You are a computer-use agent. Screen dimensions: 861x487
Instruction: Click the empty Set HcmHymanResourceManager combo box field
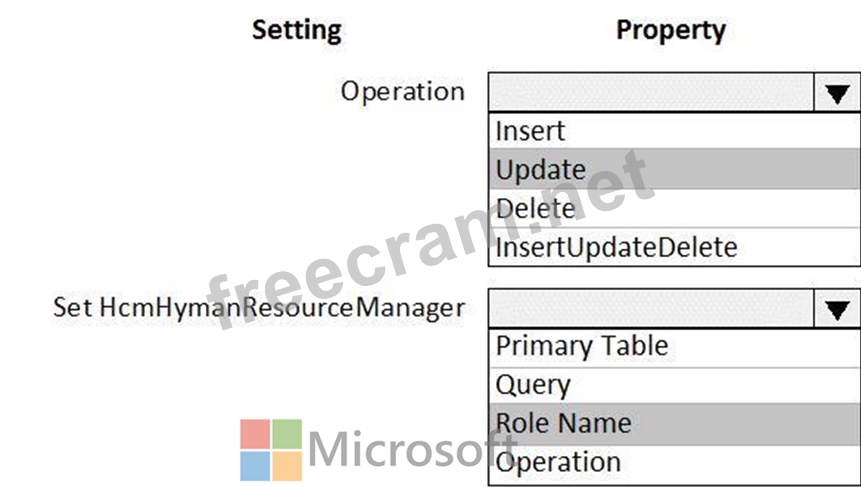pos(652,309)
